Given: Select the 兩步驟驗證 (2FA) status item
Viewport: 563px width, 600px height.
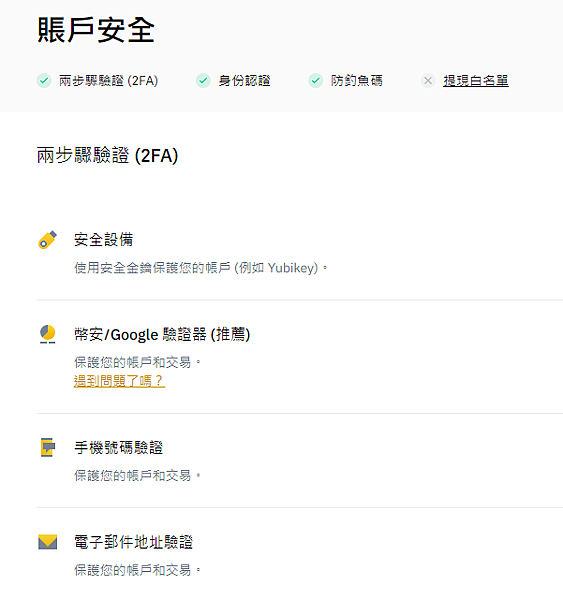Looking at the screenshot, I should (x=98, y=81).
